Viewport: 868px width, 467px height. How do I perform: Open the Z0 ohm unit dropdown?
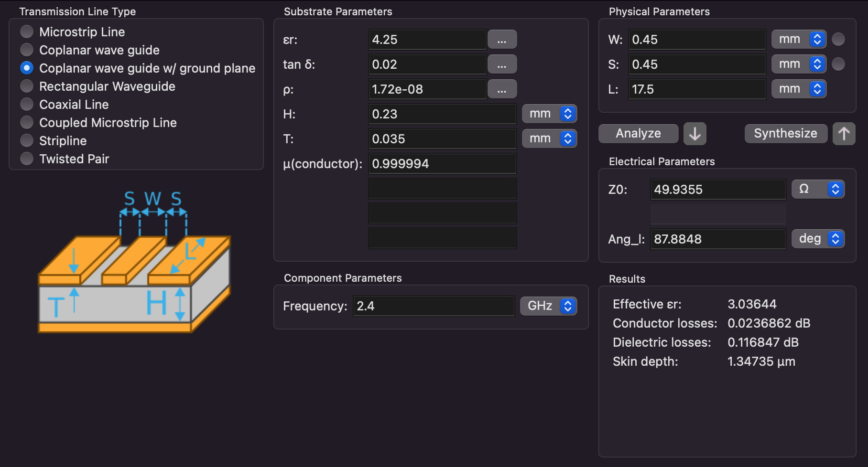pyautogui.click(x=818, y=190)
